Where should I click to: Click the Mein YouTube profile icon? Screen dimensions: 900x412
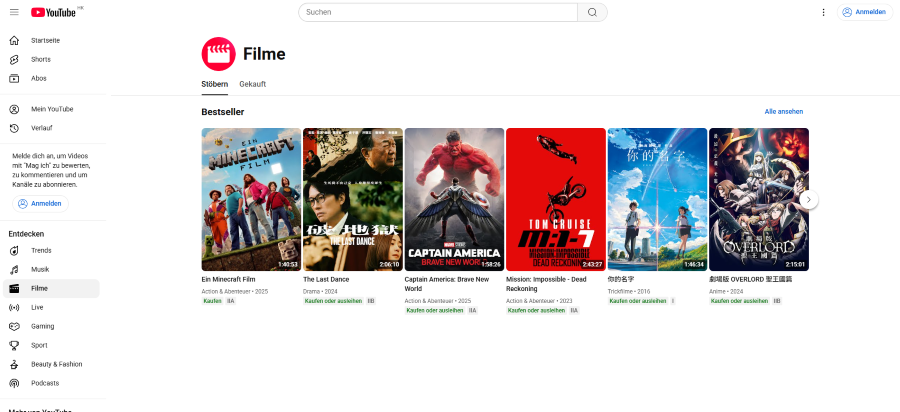point(14,109)
